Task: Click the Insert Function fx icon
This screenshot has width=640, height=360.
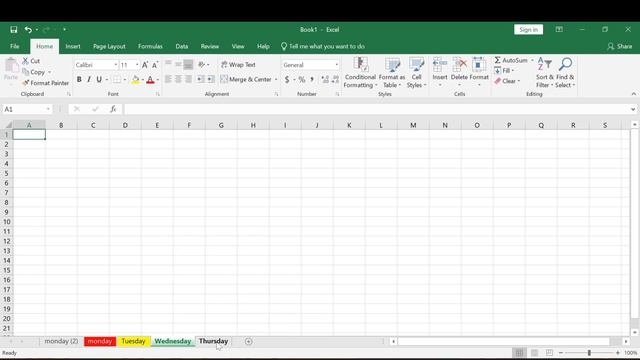Action: tap(113, 109)
